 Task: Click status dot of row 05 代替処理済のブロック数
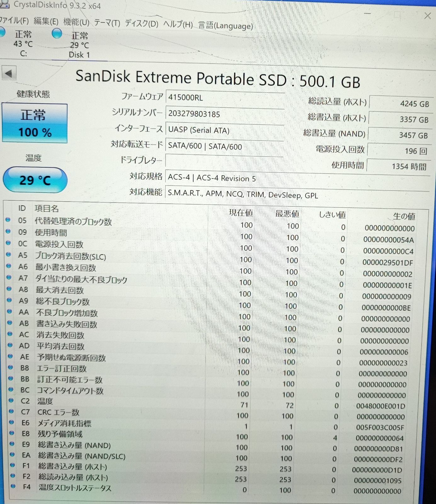[8, 220]
